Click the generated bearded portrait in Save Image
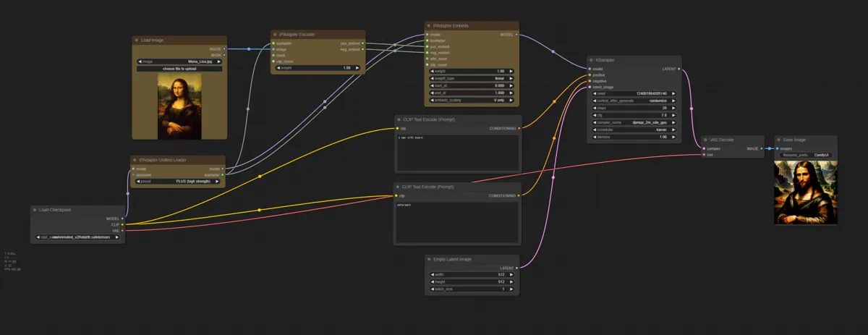Image resolution: width=868 pixels, height=335 pixels. [805, 192]
